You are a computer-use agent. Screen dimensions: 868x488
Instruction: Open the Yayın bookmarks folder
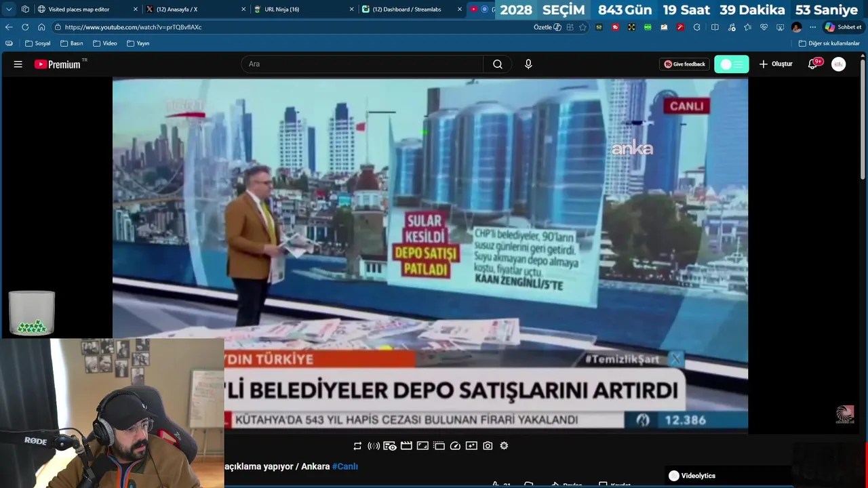pyautogui.click(x=138, y=43)
